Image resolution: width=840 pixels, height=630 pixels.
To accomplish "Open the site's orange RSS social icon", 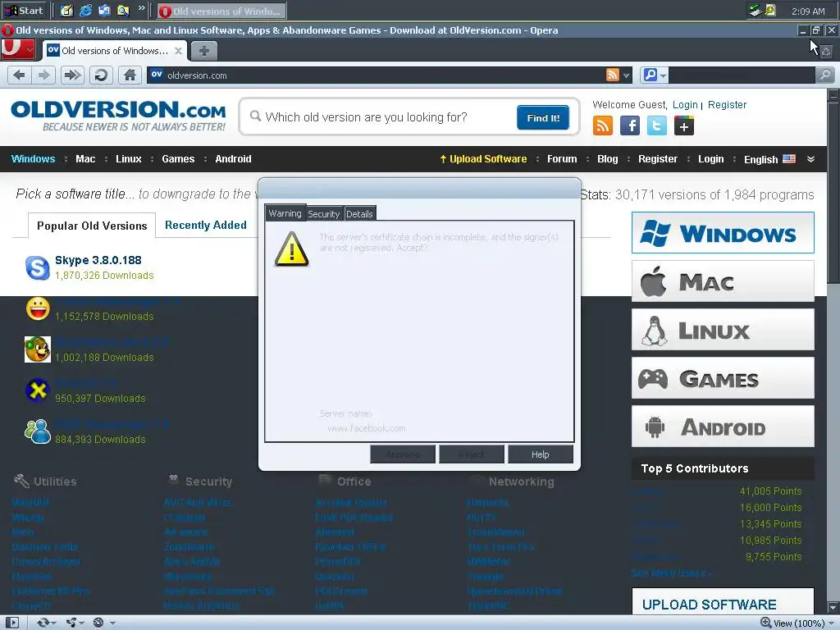I will [x=603, y=126].
